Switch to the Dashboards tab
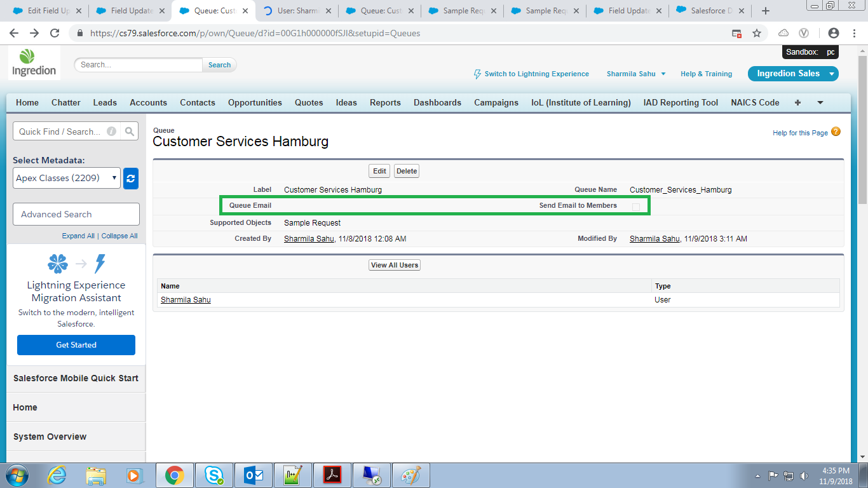Image resolution: width=868 pixels, height=488 pixels. pos(437,102)
